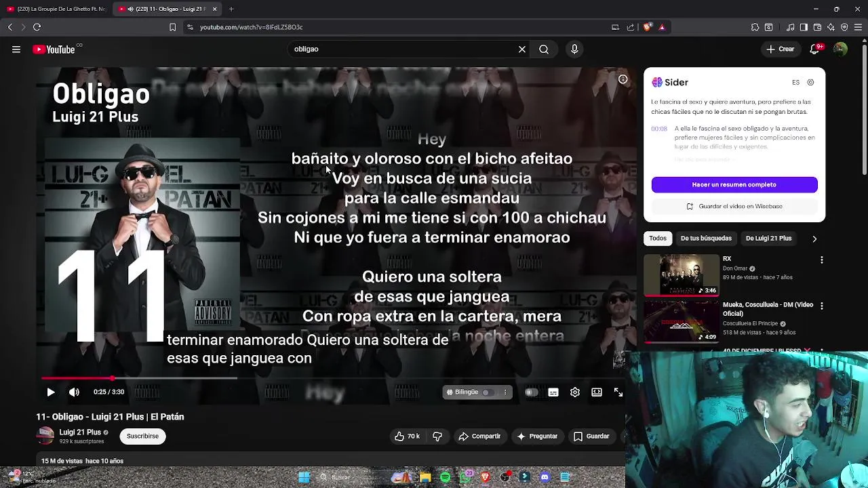Viewport: 868px width, 488px height.
Task: Toggle the Bilingüe subtitles switch
Action: pyautogui.click(x=488, y=392)
